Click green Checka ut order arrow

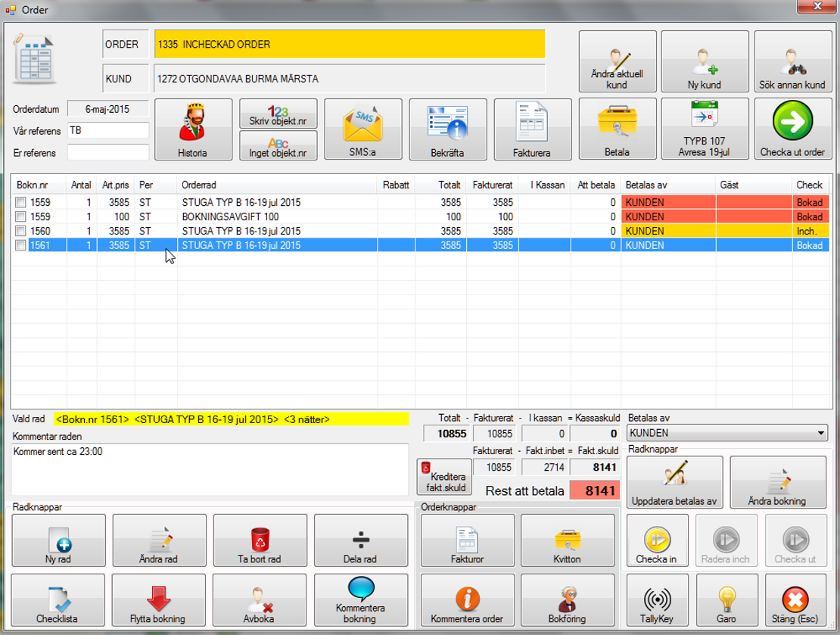(793, 129)
